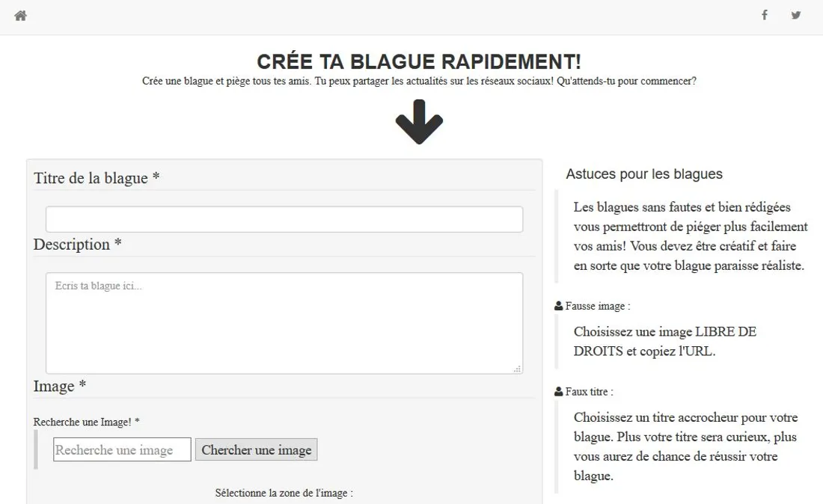Click into the 'Ecris ta blague ici' textarea
This screenshot has width=823, height=504.
(284, 323)
